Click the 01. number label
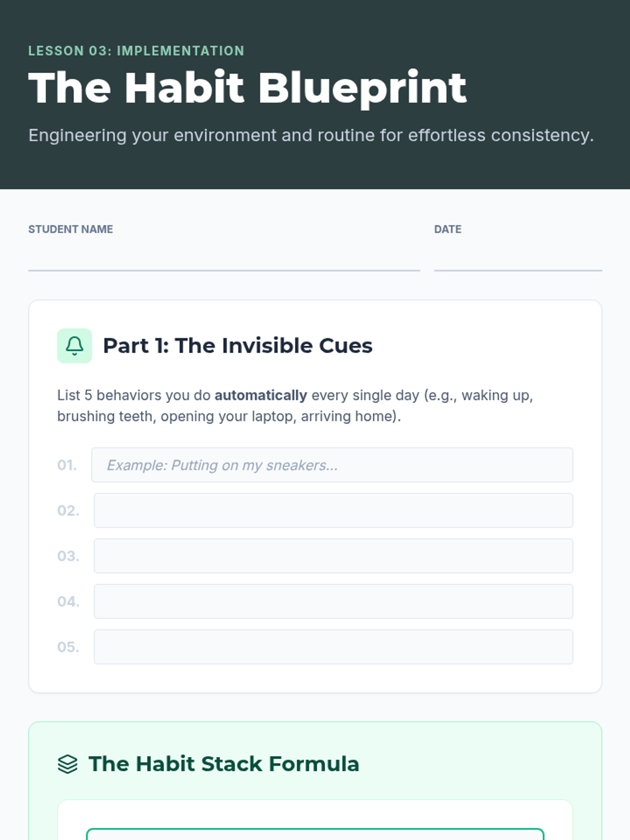This screenshot has width=630, height=840. click(67, 465)
